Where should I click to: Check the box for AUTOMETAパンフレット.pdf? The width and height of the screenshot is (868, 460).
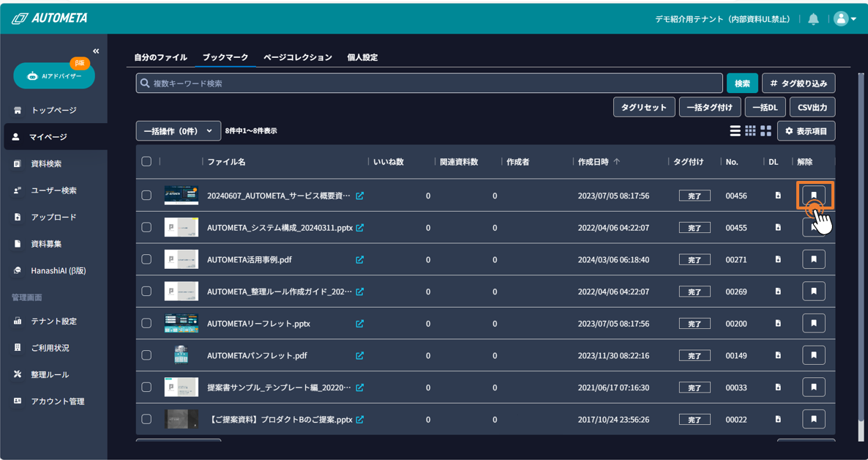(x=146, y=355)
